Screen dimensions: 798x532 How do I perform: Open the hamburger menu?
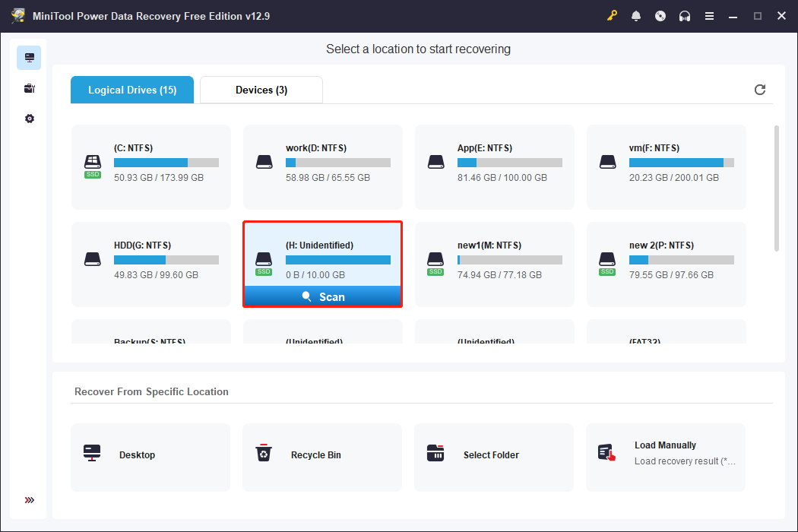pos(709,16)
